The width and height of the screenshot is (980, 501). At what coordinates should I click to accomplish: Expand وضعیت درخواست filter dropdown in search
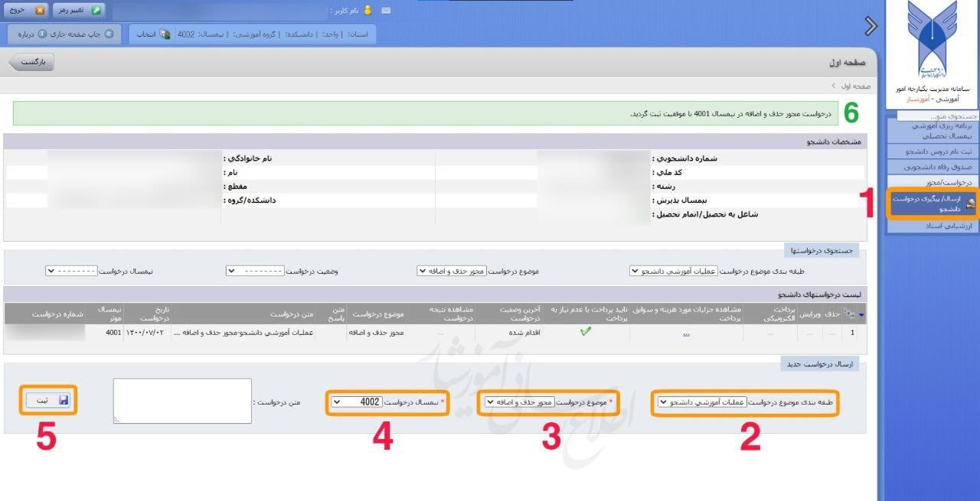pos(255,271)
